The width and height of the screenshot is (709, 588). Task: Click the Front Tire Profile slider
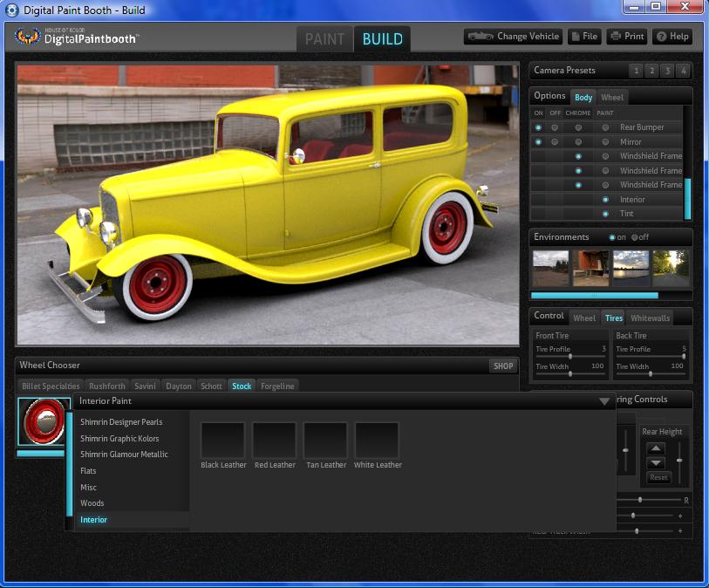point(570,357)
